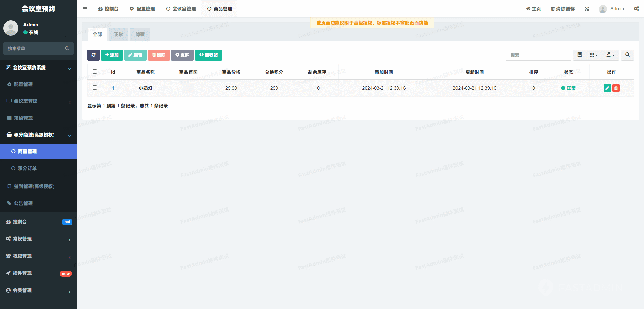Toggle the table card view icon
This screenshot has height=309, width=644.
click(x=579, y=55)
